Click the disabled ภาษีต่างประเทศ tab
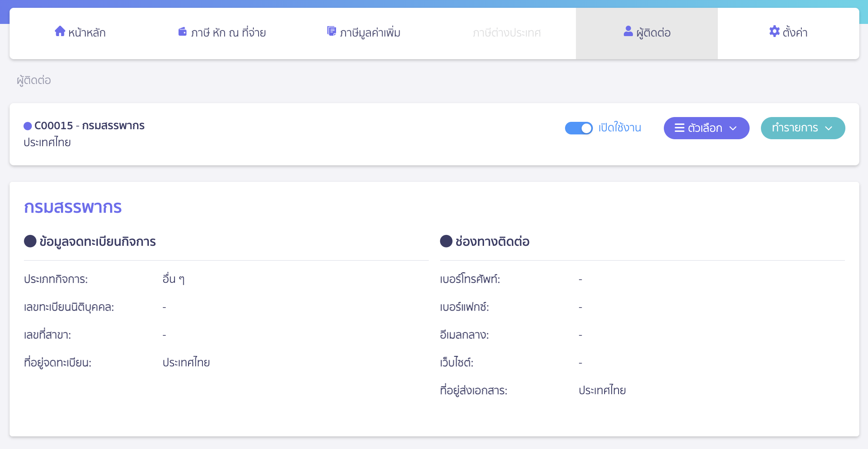 coord(507,33)
